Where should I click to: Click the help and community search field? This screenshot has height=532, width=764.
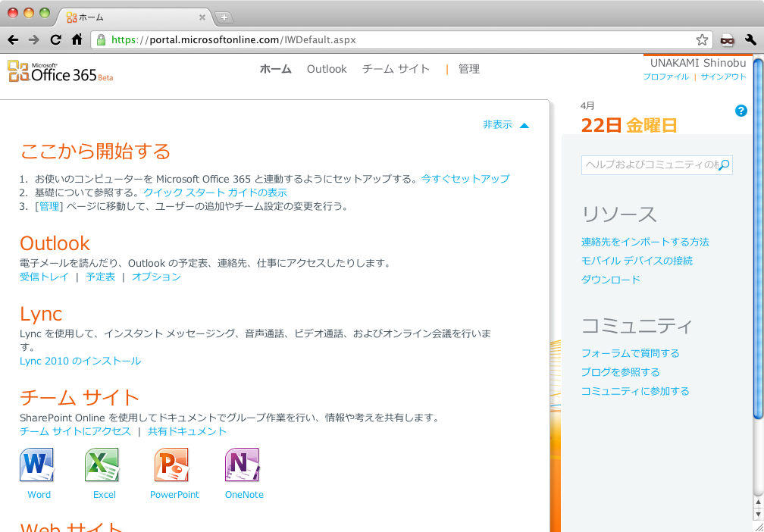[x=649, y=165]
